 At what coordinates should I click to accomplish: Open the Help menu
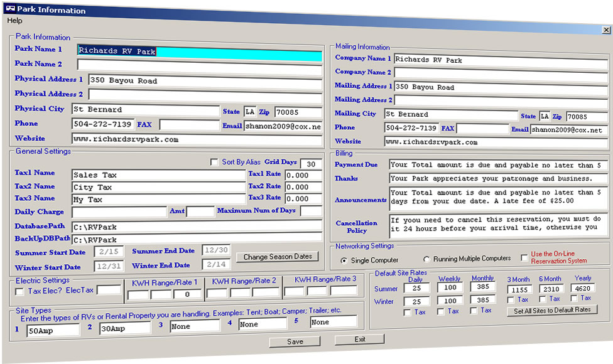click(x=14, y=20)
